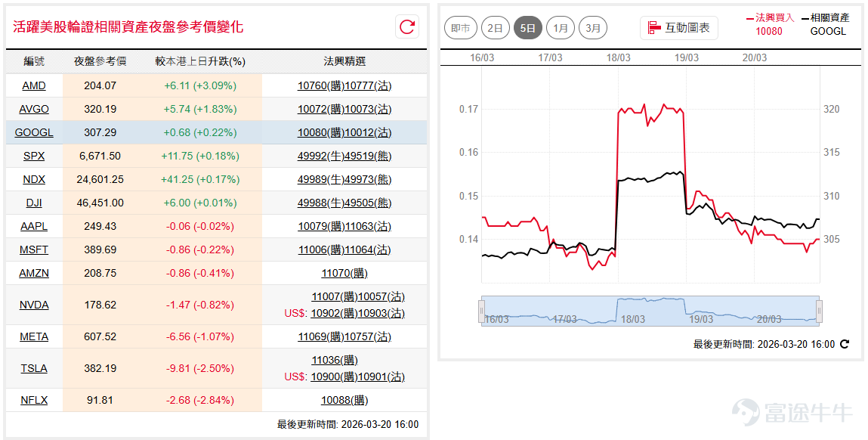
Task: Open the DJI index link
Action: [34, 203]
